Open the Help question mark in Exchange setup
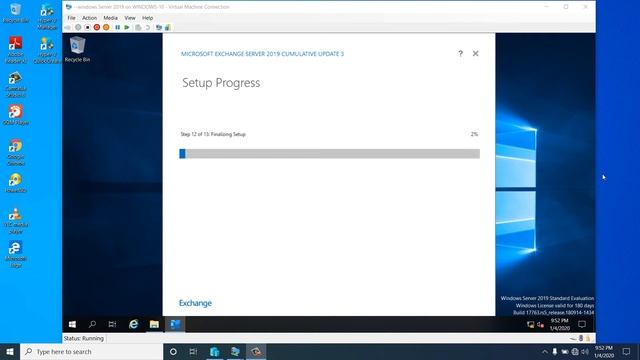This screenshot has width=640, height=360. (x=460, y=53)
